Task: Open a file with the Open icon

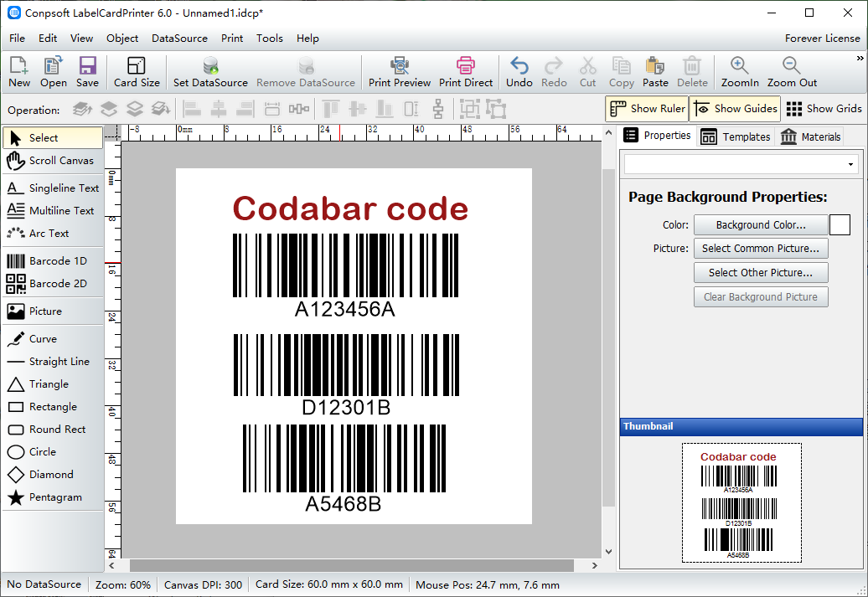Action: 53,72
